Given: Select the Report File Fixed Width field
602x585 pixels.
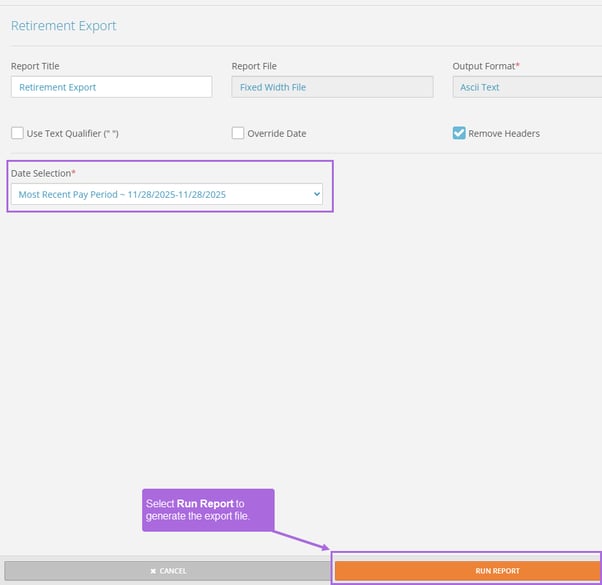Looking at the screenshot, I should click(332, 87).
